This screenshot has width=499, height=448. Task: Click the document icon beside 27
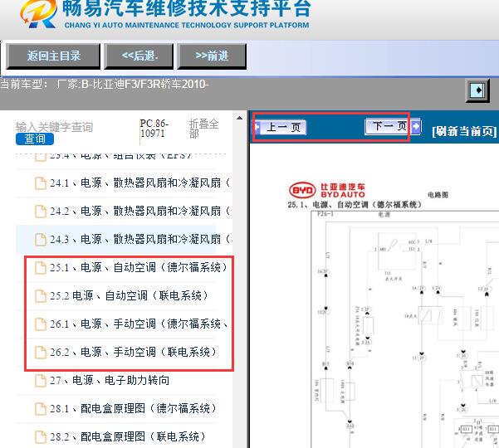pyautogui.click(x=41, y=380)
